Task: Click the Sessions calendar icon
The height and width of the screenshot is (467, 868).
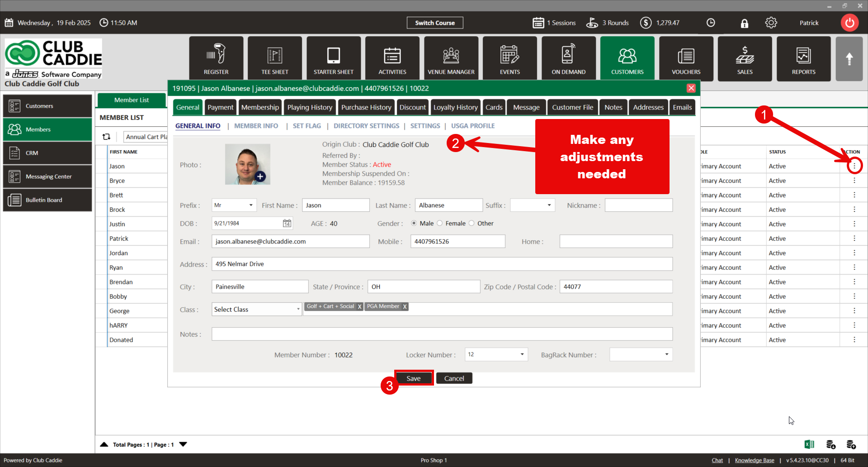Action: pyautogui.click(x=538, y=23)
